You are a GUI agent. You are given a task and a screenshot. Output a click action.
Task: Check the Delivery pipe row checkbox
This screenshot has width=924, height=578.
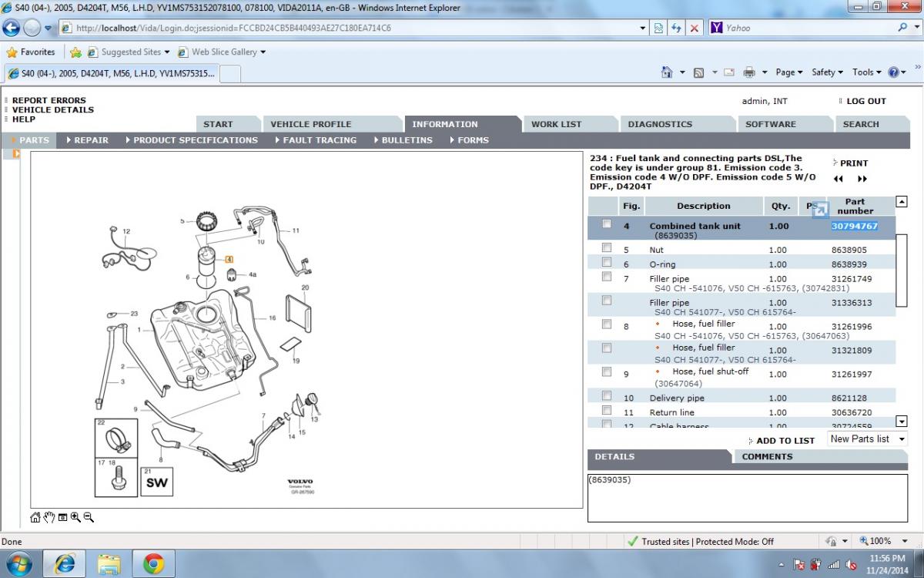point(607,395)
